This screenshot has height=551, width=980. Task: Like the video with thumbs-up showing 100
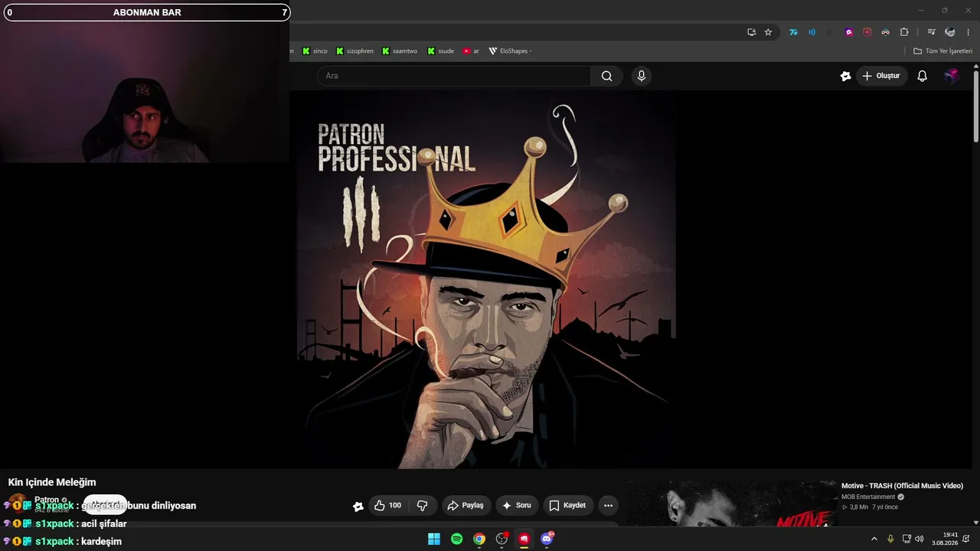click(387, 505)
